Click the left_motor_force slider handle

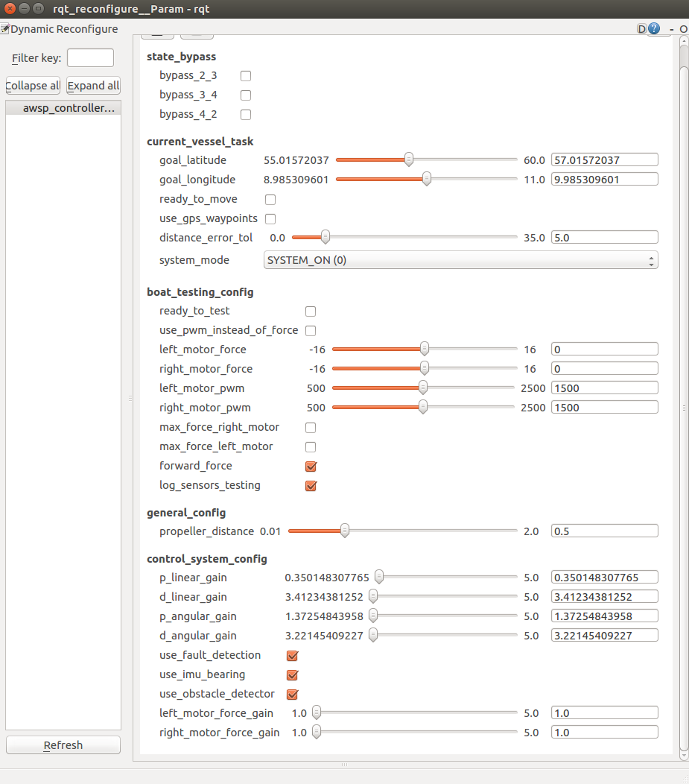[424, 349]
